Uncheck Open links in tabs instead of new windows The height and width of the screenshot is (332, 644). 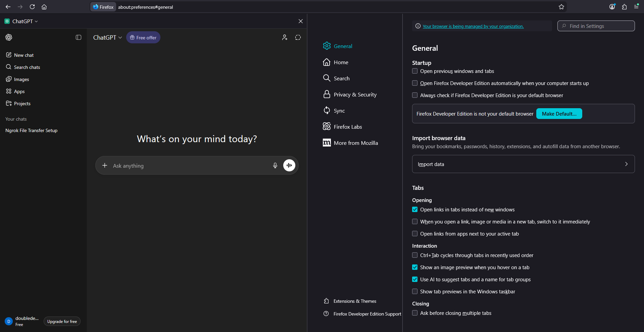(x=415, y=209)
